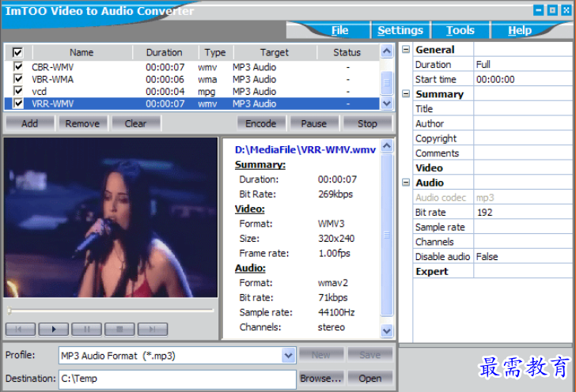Image resolution: width=576 pixels, height=392 pixels.
Task: Start conversion with the Encode button
Action: click(261, 124)
